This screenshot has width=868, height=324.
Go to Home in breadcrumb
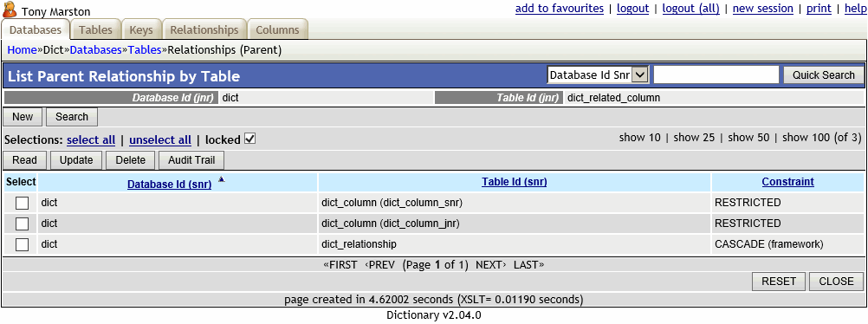tap(22, 50)
